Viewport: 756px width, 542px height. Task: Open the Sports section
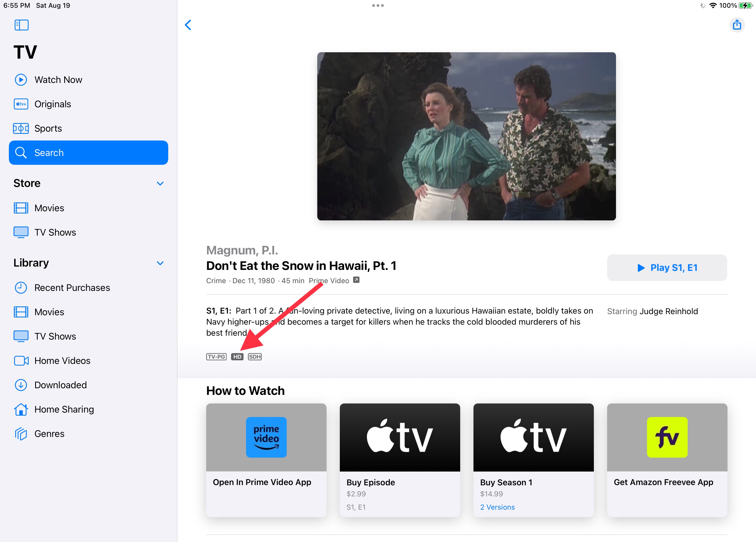pyautogui.click(x=48, y=128)
